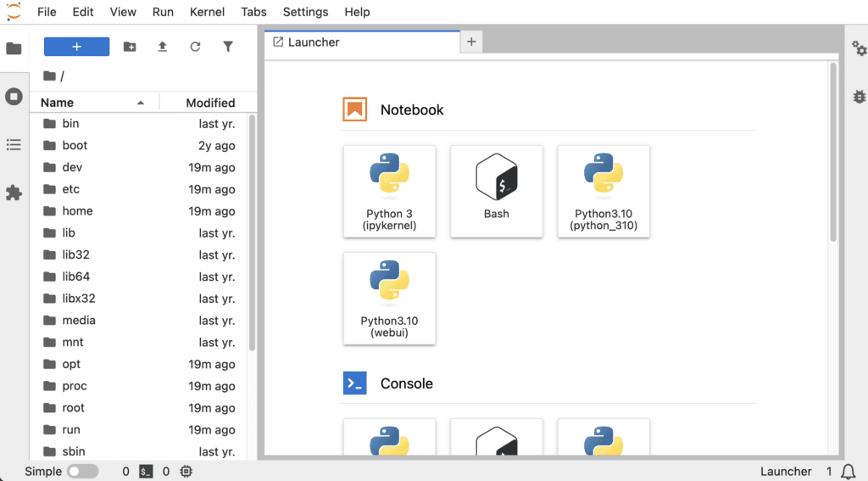This screenshot has height=481, width=868.
Task: Select the Launcher tab
Action: click(362, 42)
